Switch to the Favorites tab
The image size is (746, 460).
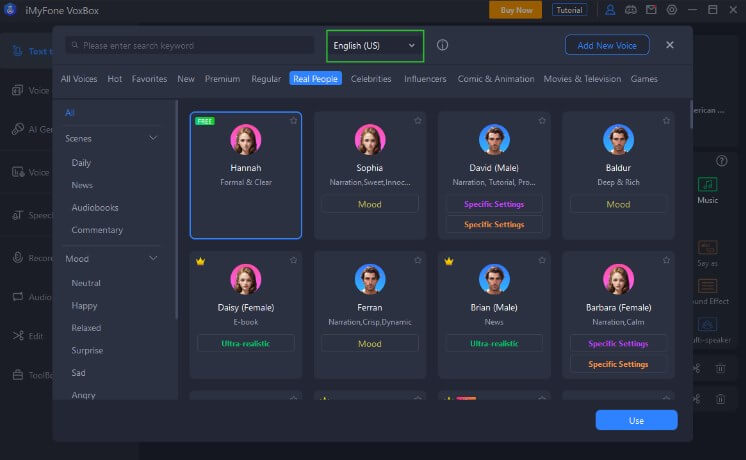[x=149, y=79]
